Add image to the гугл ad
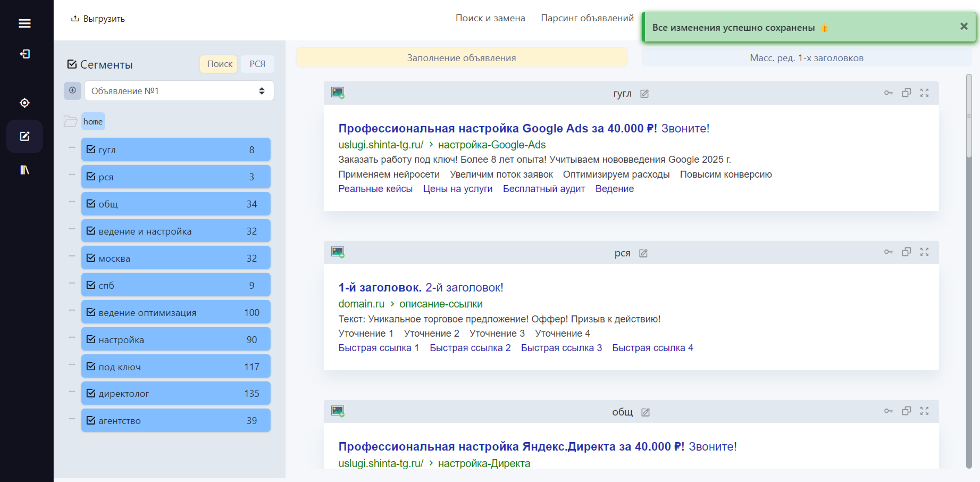 click(x=338, y=93)
